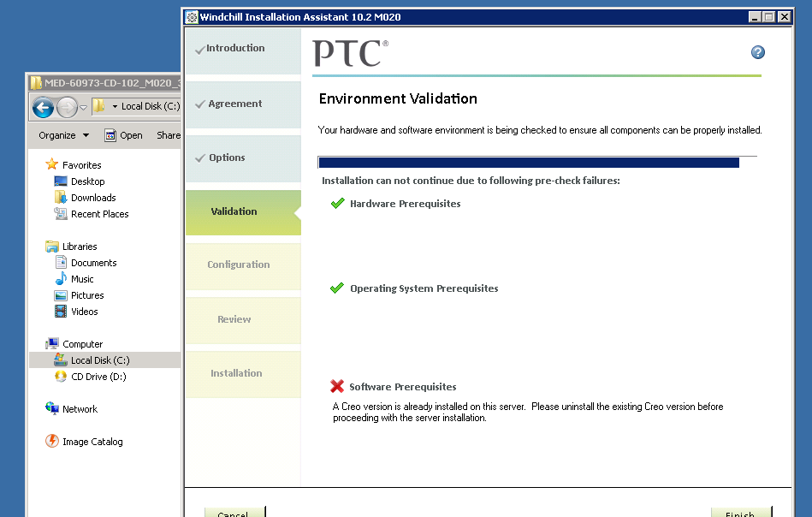Click the Downloads folder icon
The height and width of the screenshot is (517, 812).
61,197
